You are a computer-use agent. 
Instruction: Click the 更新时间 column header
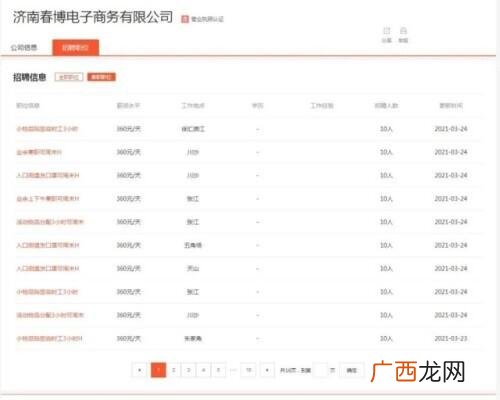pyautogui.click(x=451, y=106)
